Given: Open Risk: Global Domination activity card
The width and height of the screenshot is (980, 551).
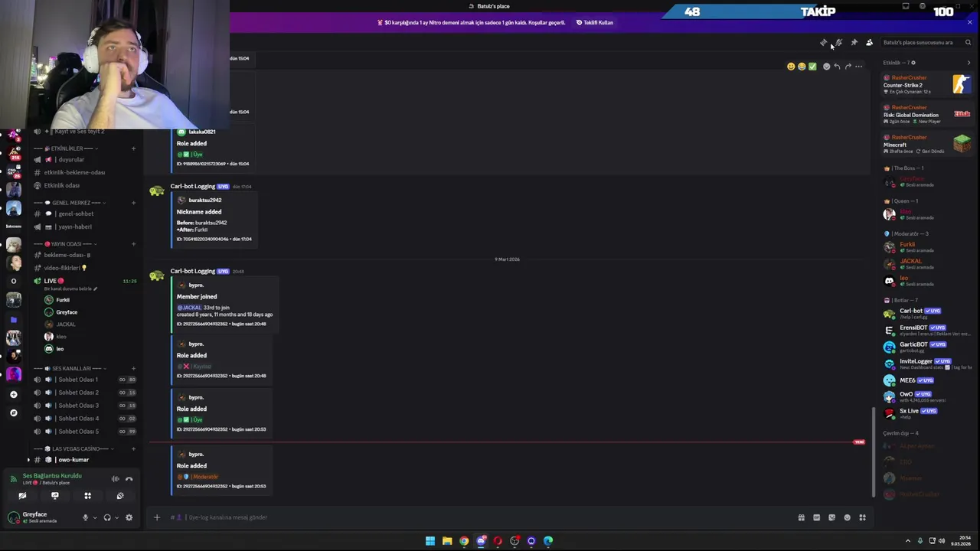Looking at the screenshot, I should click(927, 114).
